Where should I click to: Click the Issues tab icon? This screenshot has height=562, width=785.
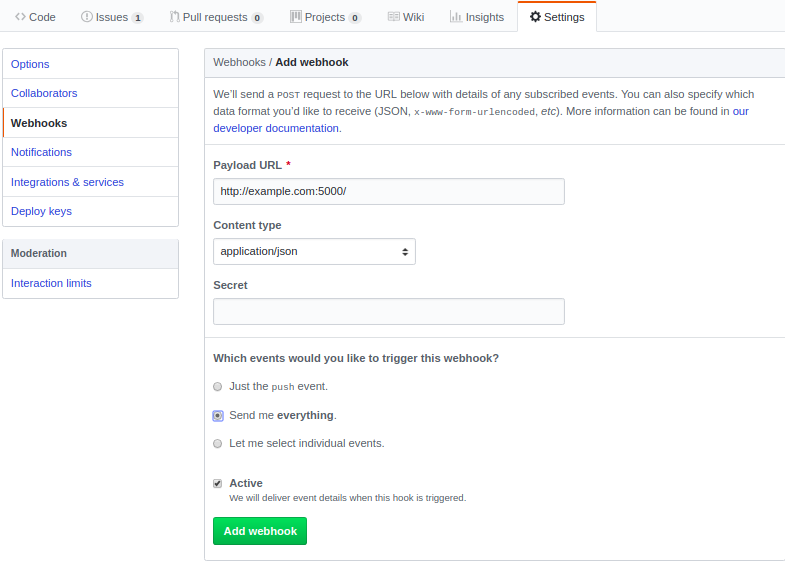pos(87,17)
